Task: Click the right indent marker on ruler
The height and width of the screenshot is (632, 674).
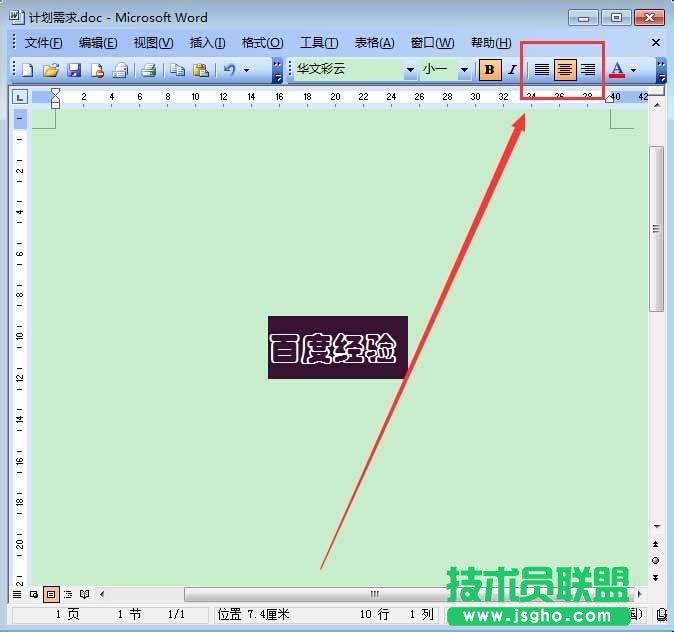Action: tap(609, 99)
